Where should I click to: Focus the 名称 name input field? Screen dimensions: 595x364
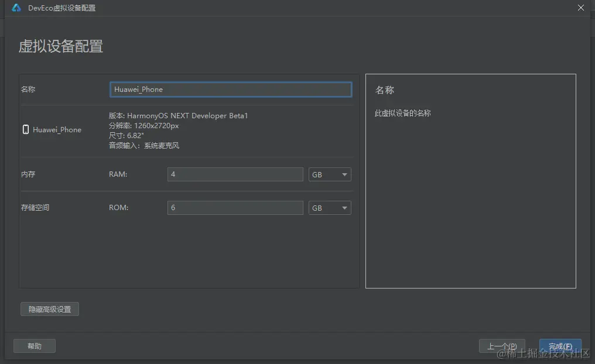231,90
